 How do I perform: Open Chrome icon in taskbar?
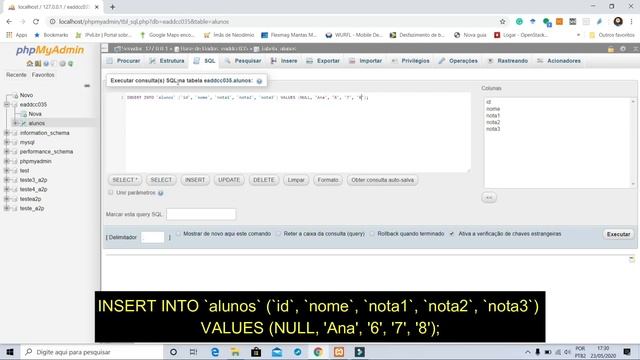pyautogui.click(x=318, y=352)
